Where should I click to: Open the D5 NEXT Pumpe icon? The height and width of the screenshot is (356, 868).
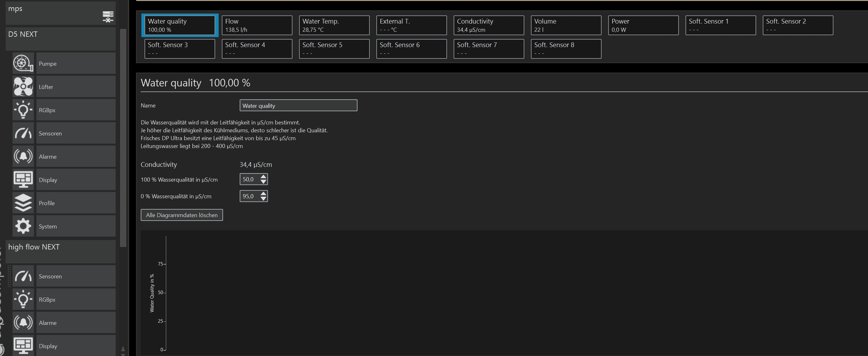coord(23,63)
